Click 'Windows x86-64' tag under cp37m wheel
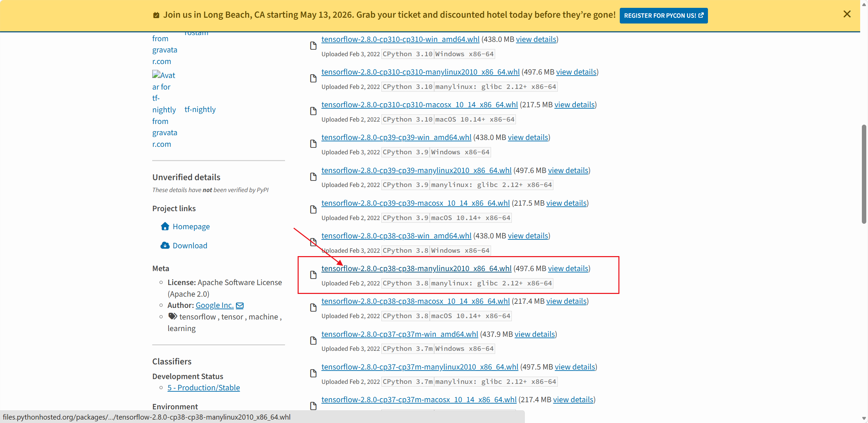The height and width of the screenshot is (423, 868). (x=464, y=349)
